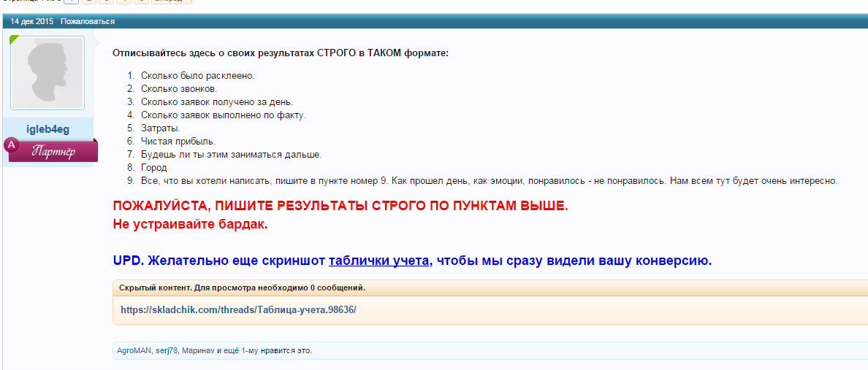Report the post via 'Пожаловаться'
This screenshot has width=868, height=370.
88,21
